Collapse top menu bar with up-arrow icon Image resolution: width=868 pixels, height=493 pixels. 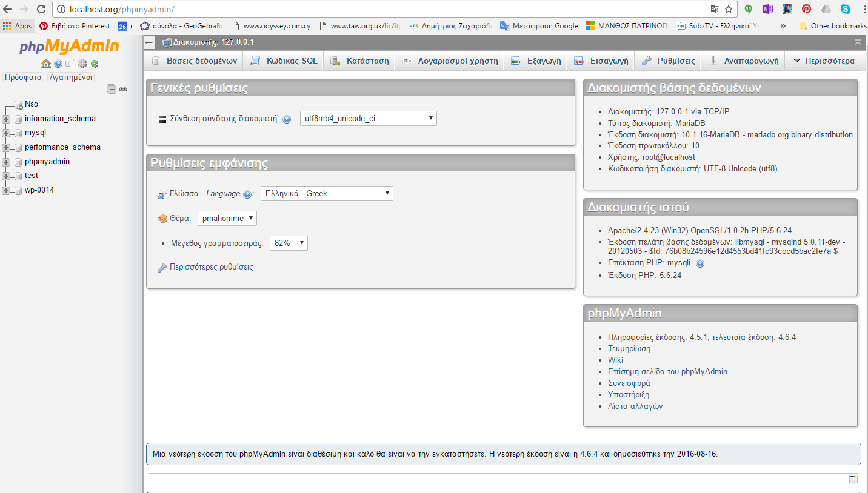click(858, 42)
